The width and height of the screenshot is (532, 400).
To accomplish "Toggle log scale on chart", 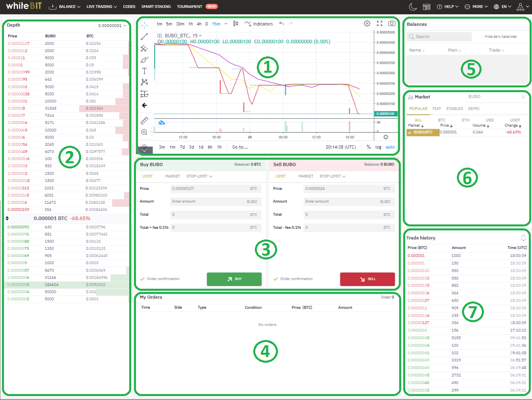I will click(378, 147).
